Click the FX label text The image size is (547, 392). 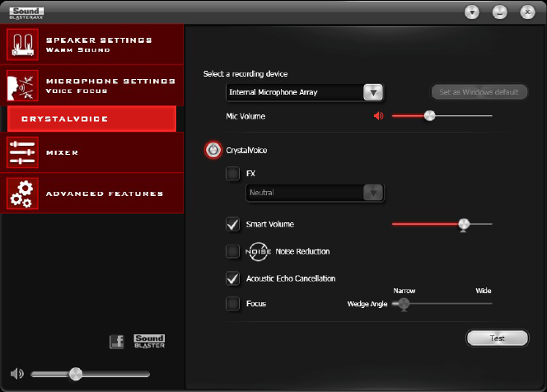(250, 173)
